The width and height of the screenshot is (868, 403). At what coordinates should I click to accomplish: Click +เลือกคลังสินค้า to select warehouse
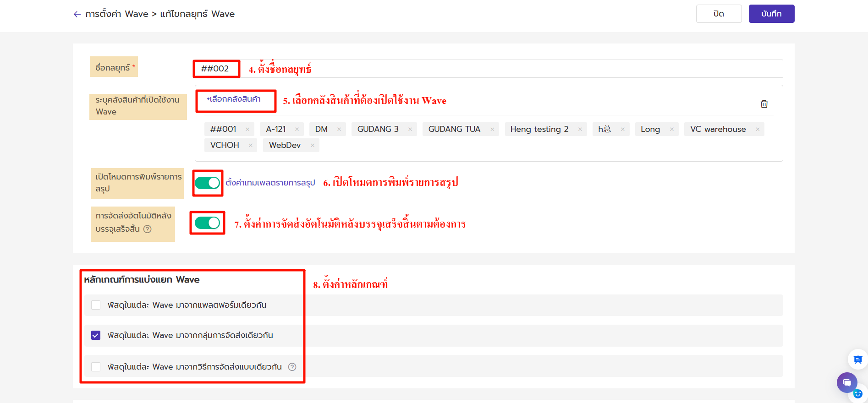(x=234, y=99)
